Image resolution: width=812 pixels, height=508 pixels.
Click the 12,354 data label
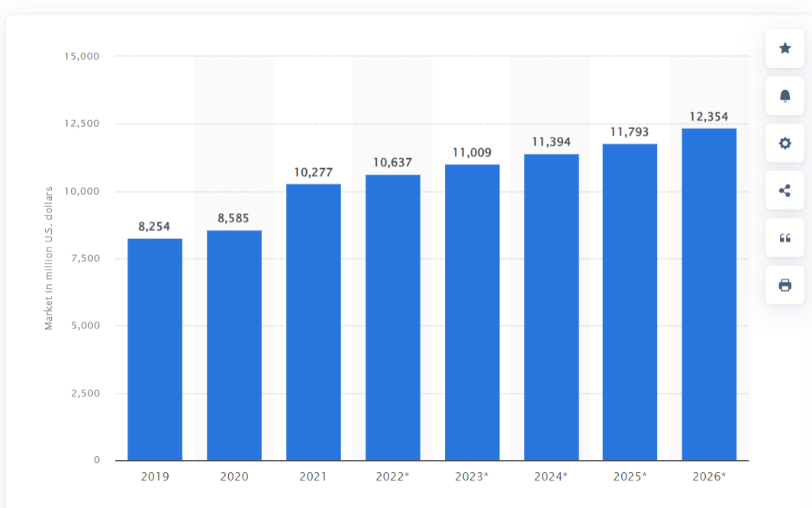pos(709,117)
